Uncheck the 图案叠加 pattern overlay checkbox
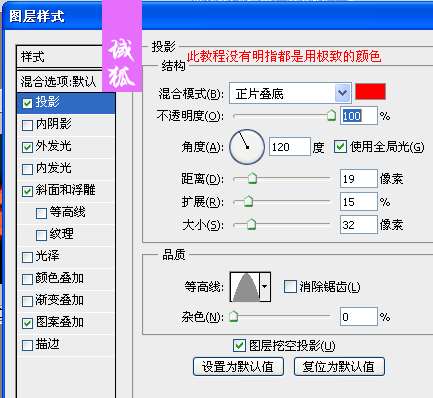433x398 pixels. (27, 323)
